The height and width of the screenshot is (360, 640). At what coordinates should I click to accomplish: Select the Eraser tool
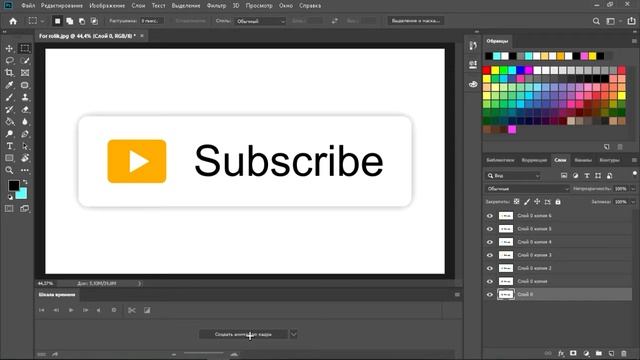(25, 109)
